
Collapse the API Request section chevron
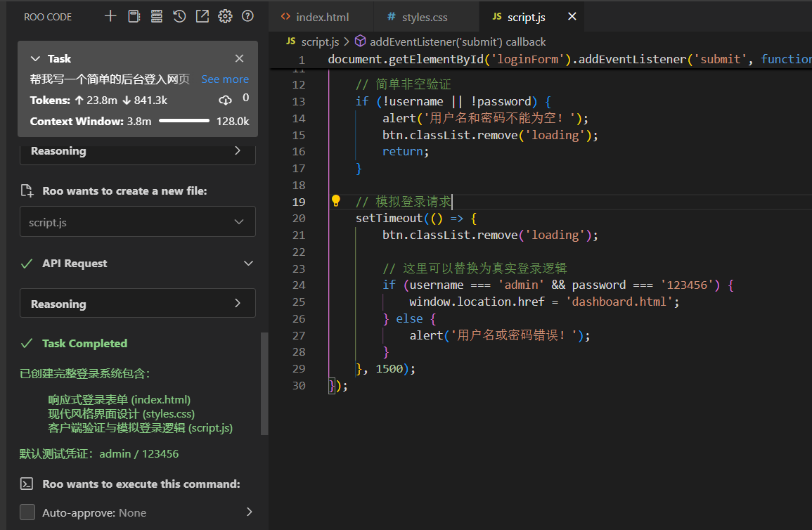tap(247, 263)
